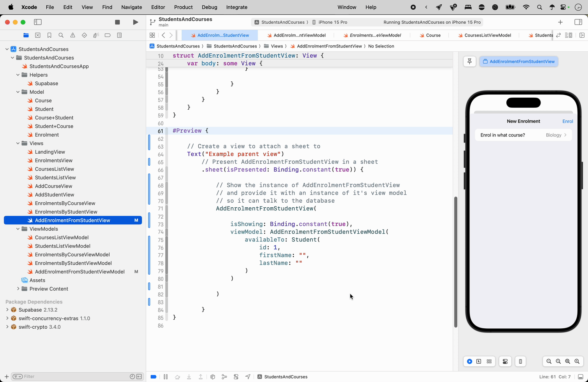588x382 pixels.
Task: Collapse the ViewModels folder
Action: tap(18, 229)
